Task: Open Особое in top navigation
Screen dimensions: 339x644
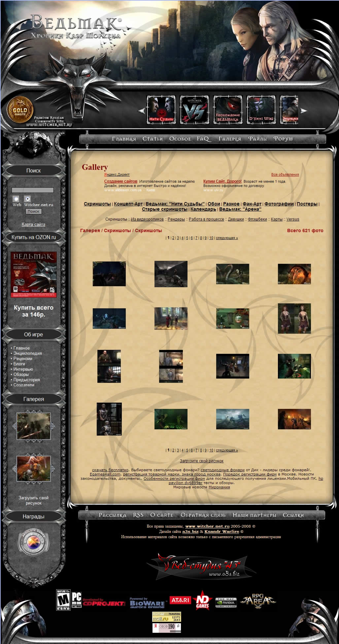Action: pos(180,139)
